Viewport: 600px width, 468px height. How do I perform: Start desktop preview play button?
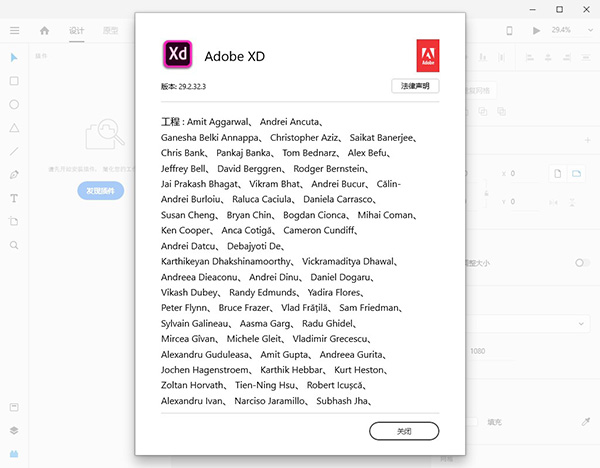click(536, 31)
